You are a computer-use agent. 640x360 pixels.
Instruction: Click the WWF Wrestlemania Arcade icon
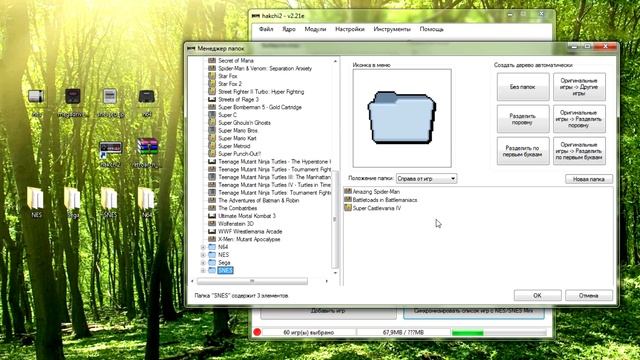[212, 231]
